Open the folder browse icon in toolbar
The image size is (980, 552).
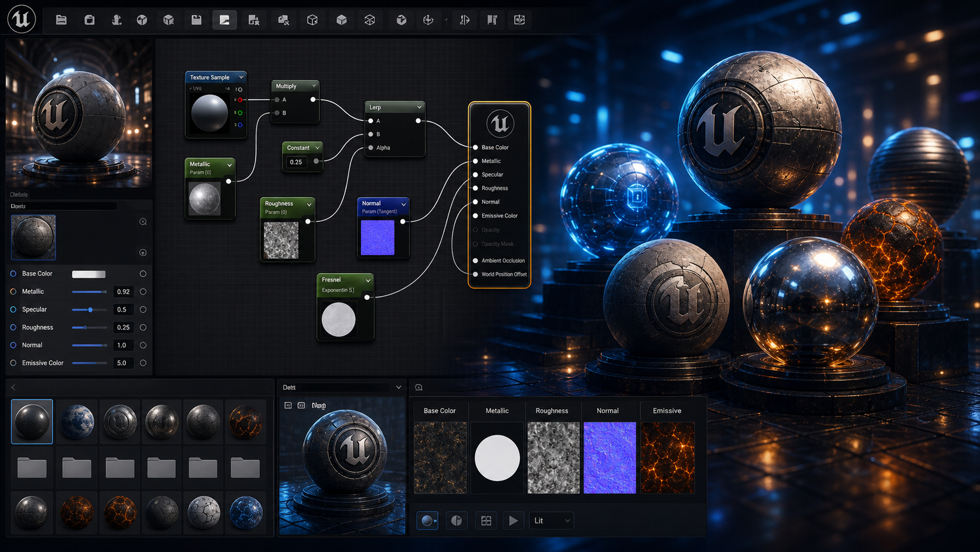click(61, 20)
